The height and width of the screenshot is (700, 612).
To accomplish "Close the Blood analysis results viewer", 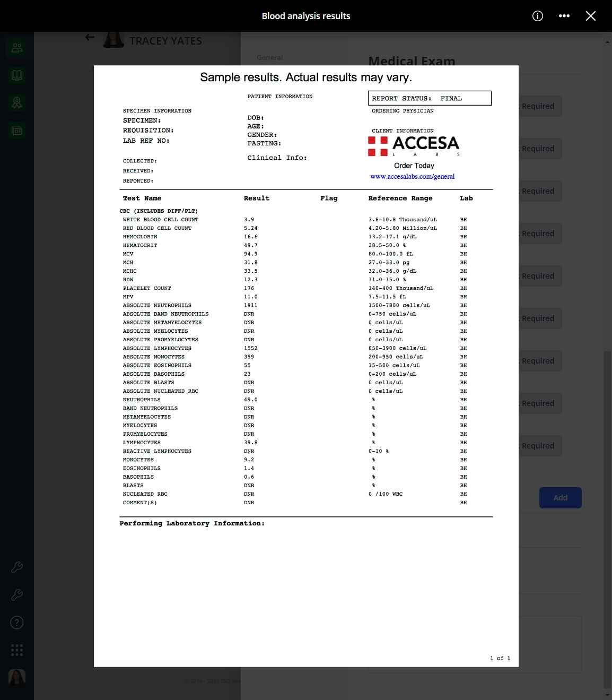I will coord(591,16).
